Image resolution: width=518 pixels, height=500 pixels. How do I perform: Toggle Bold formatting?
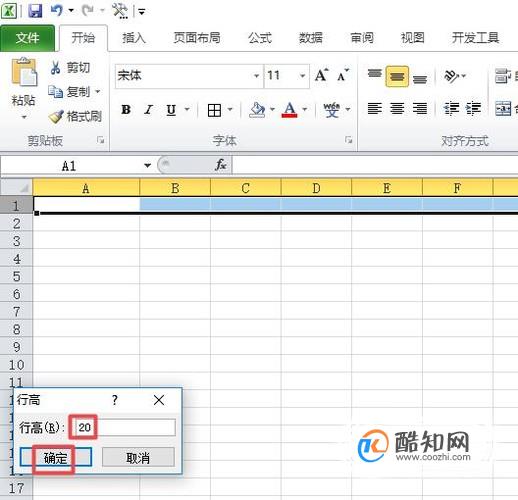point(126,110)
